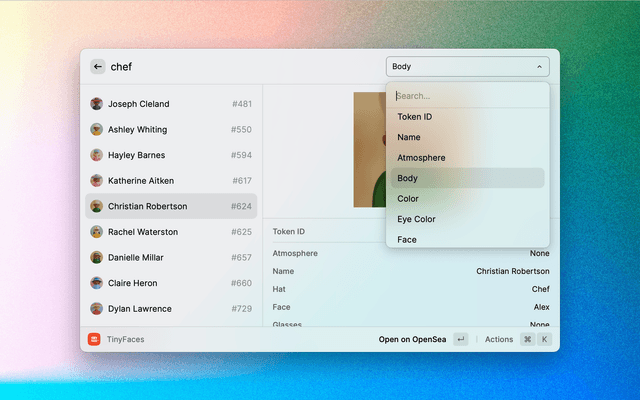Collapse the Body dropdown selector

click(467, 67)
